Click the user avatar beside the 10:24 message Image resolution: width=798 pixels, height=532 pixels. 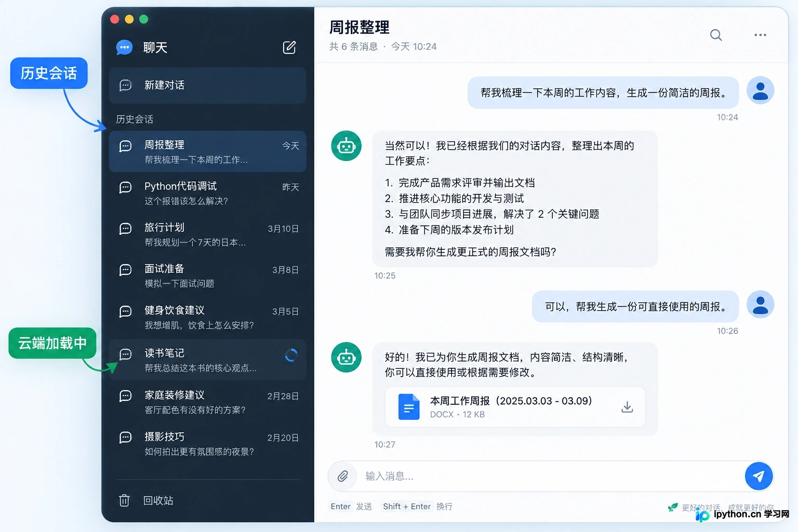(760, 90)
